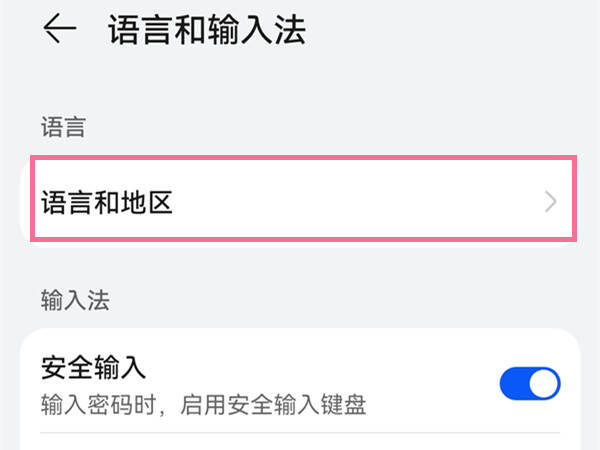Click the blue track of the 安全输入 toggle
Viewport: 600px width, 450px height.
pyautogui.click(x=514, y=383)
